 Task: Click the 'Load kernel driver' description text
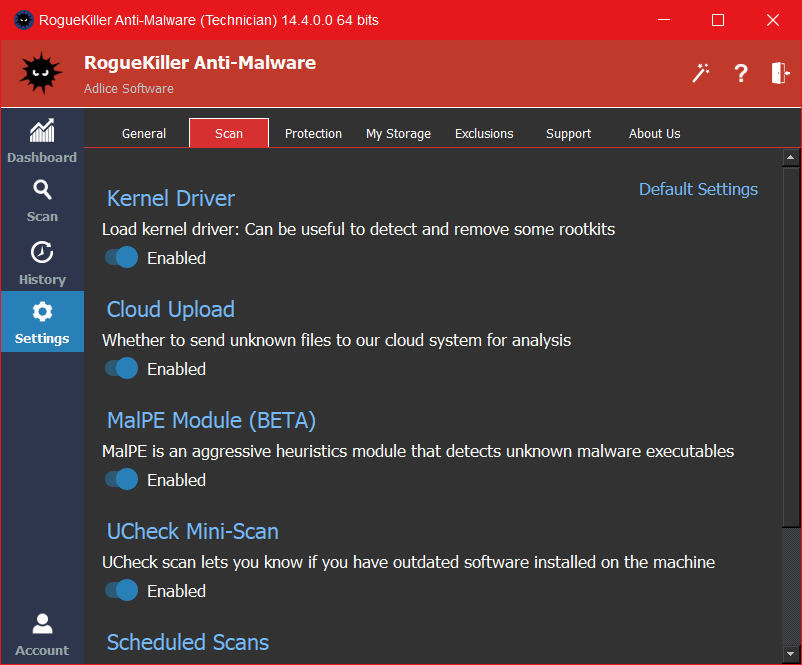point(358,229)
